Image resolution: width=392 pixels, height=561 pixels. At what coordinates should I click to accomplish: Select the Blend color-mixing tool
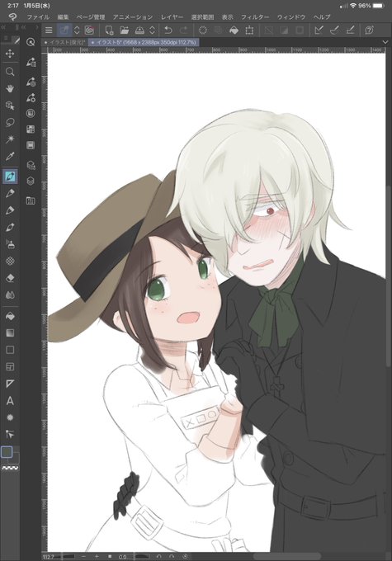[x=10, y=295]
